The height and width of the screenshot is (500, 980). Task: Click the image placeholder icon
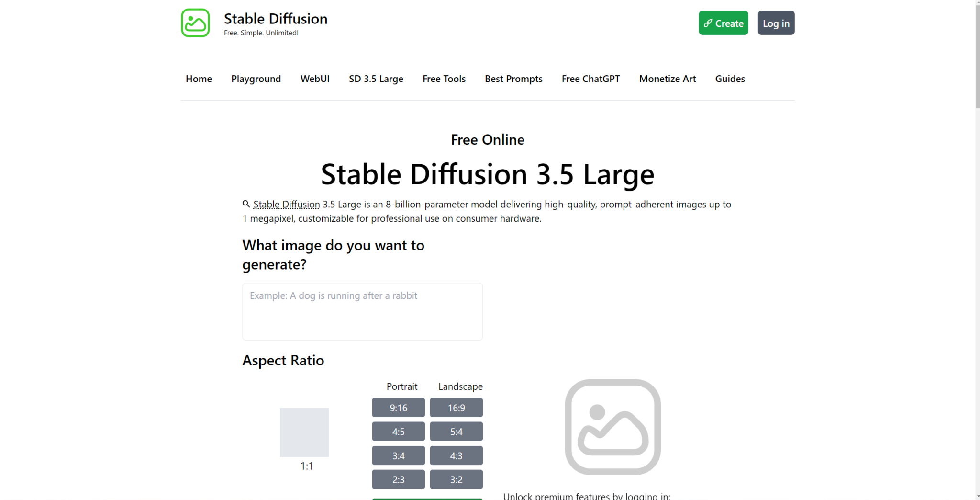click(612, 427)
